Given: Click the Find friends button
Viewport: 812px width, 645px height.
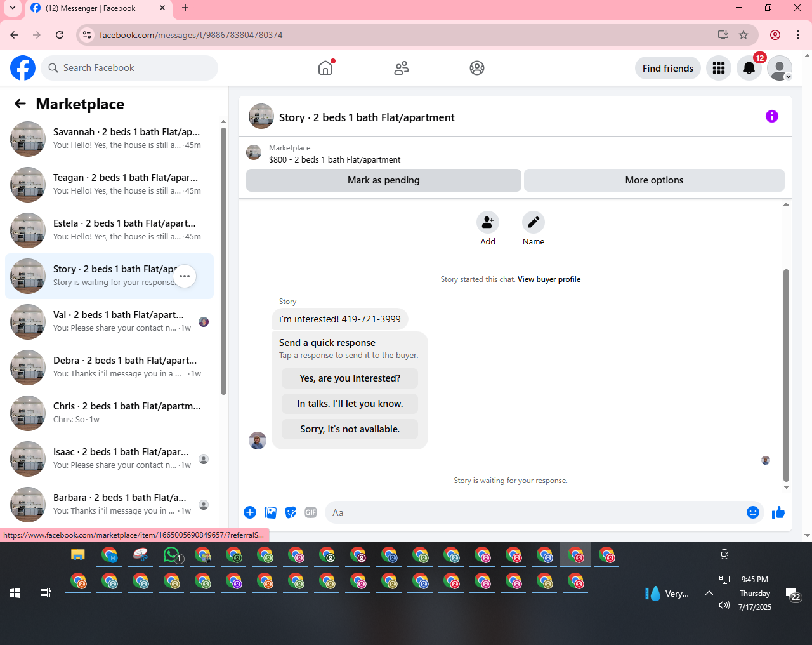Looking at the screenshot, I should [x=668, y=68].
